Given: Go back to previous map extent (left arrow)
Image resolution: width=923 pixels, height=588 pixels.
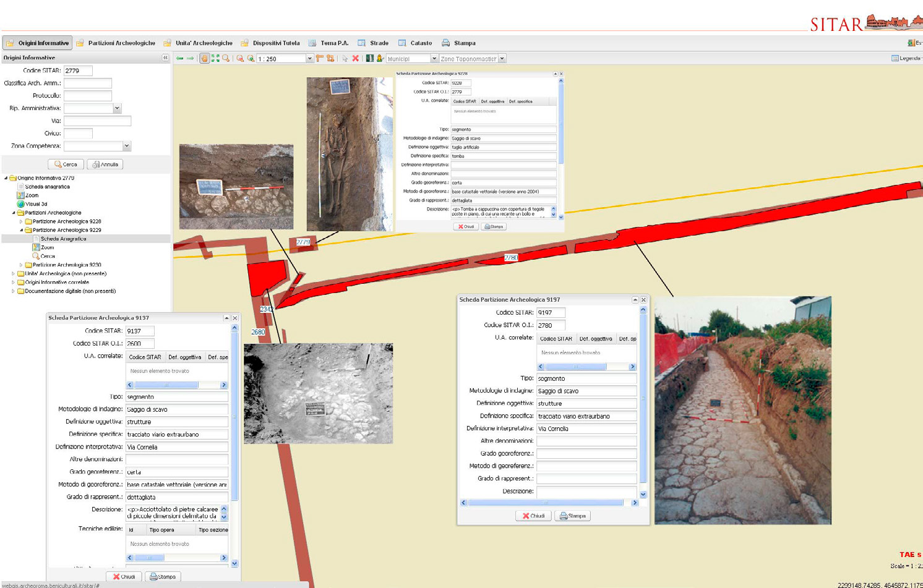Looking at the screenshot, I should [x=179, y=59].
